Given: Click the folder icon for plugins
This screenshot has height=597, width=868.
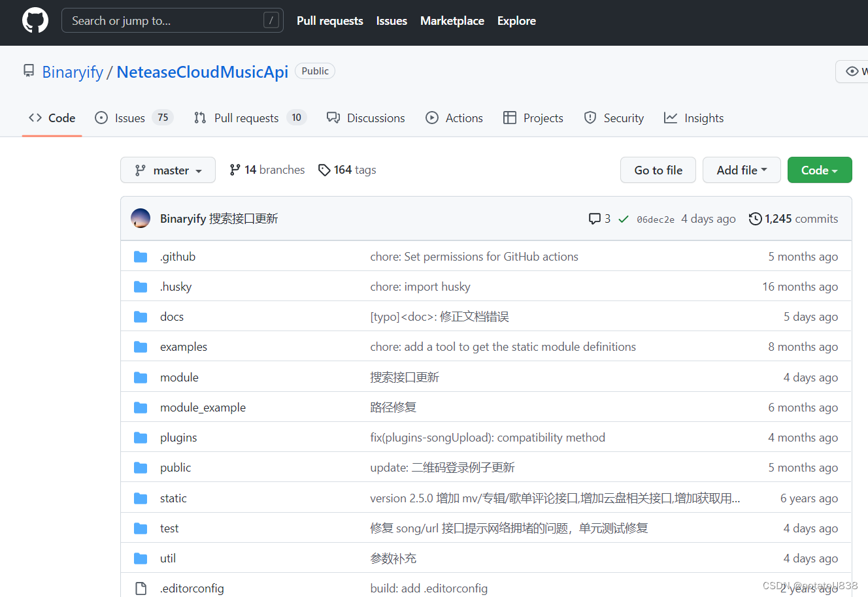Looking at the screenshot, I should tap(141, 437).
